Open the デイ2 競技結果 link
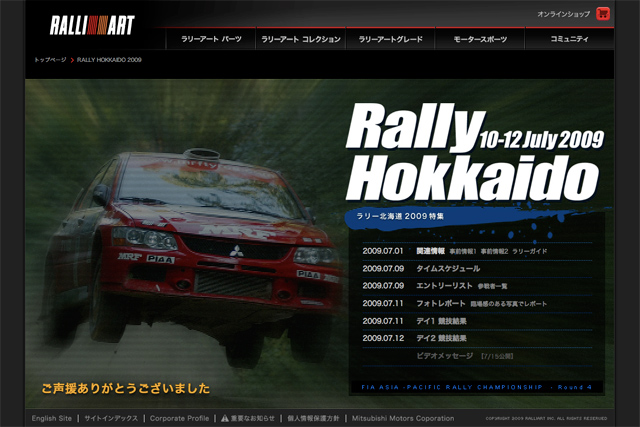Screen dimensions: 640x427 coord(441,338)
